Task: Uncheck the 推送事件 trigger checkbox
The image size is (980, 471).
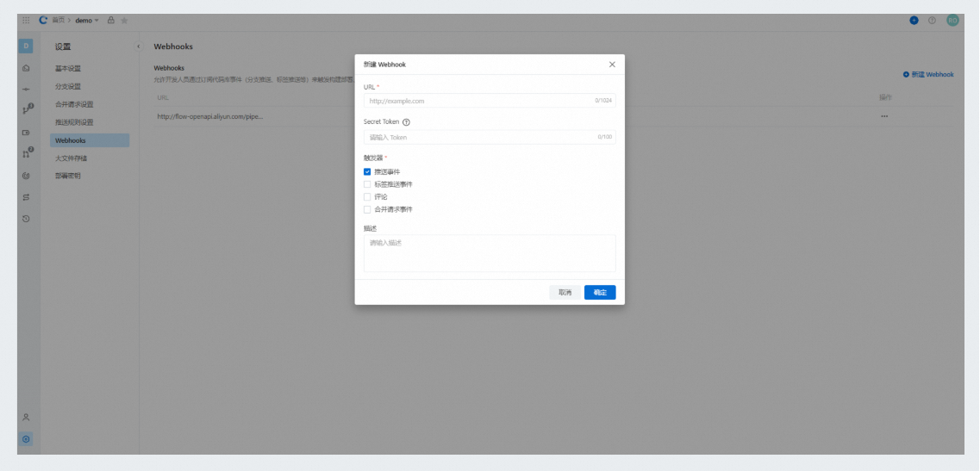Action: 367,172
